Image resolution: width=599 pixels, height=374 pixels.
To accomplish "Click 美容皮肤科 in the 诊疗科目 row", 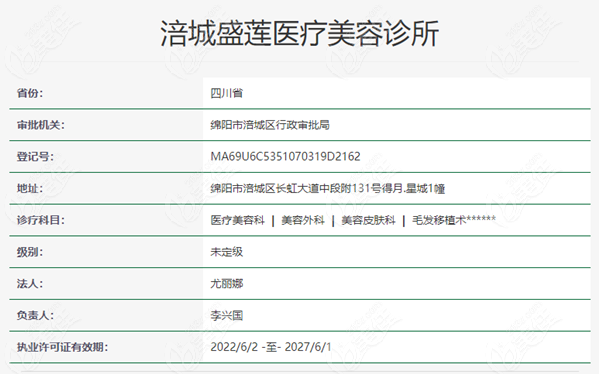I will tap(368, 220).
